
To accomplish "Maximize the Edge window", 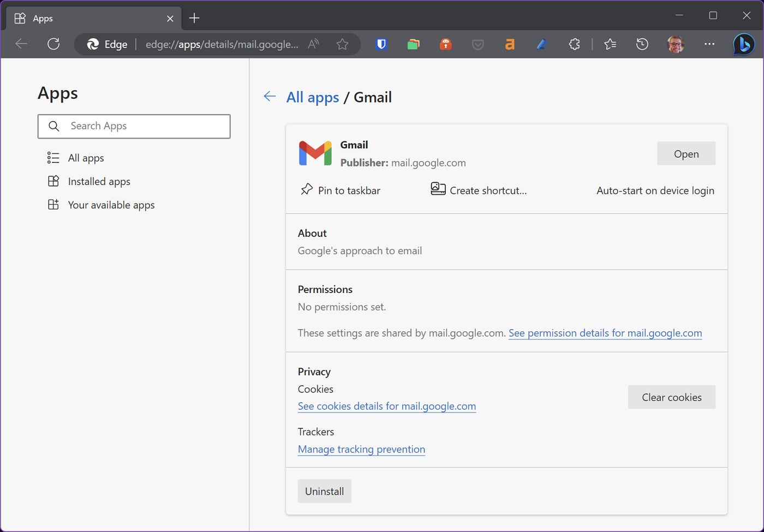I will click(x=713, y=16).
